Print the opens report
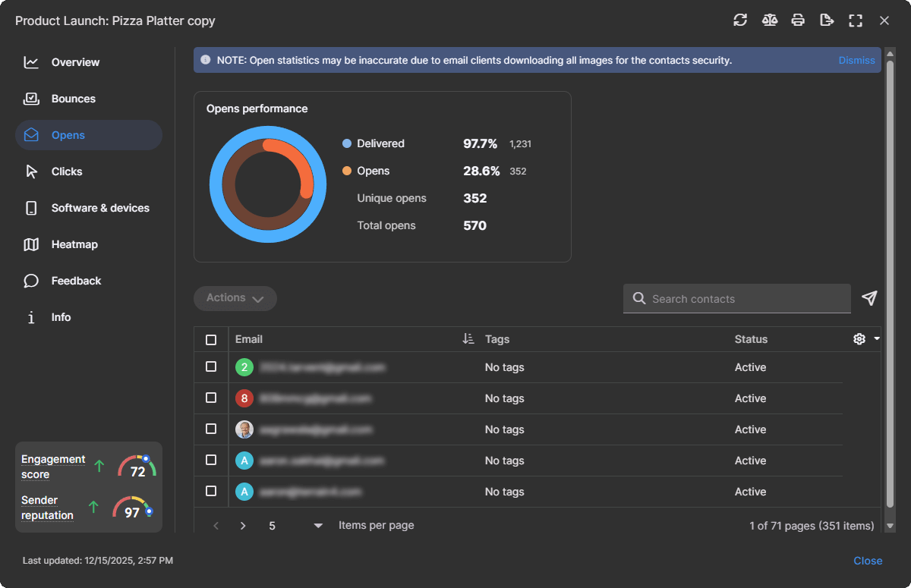911x588 pixels. coord(798,20)
